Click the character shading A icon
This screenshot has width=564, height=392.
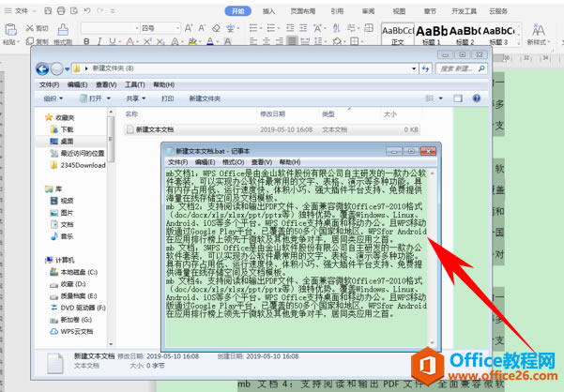click(228, 41)
